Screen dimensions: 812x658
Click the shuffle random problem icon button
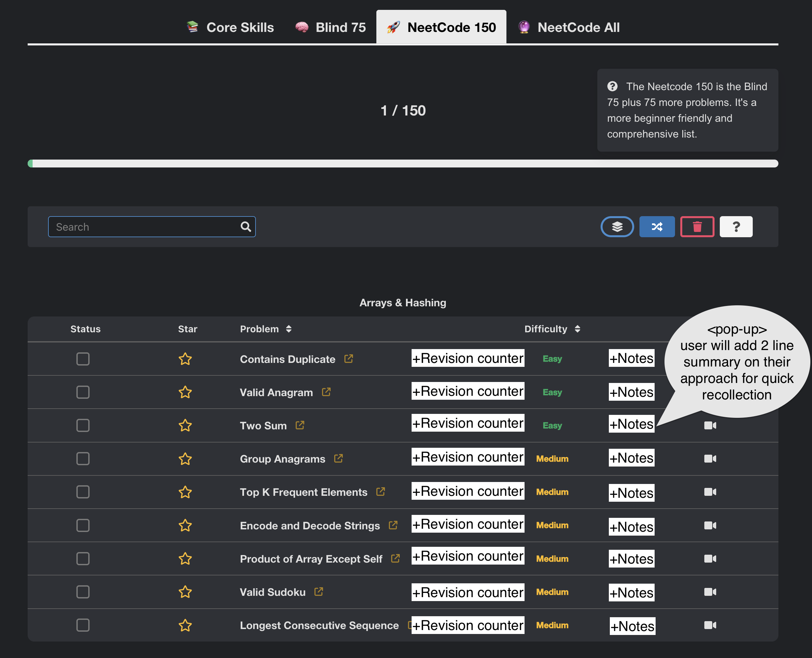(x=657, y=227)
